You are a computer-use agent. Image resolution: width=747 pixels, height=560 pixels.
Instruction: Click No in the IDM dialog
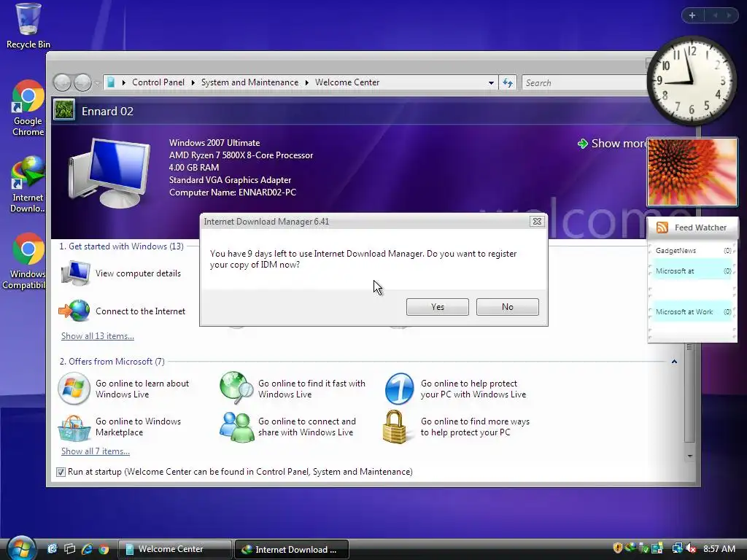point(508,307)
